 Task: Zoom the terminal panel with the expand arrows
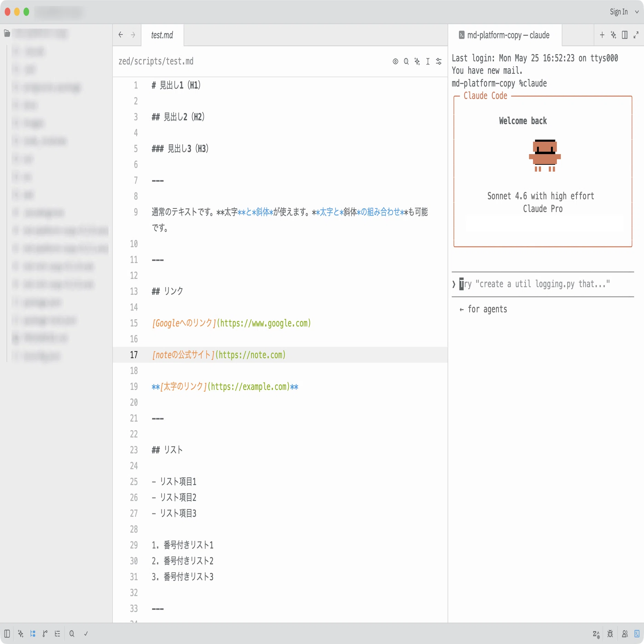(636, 35)
